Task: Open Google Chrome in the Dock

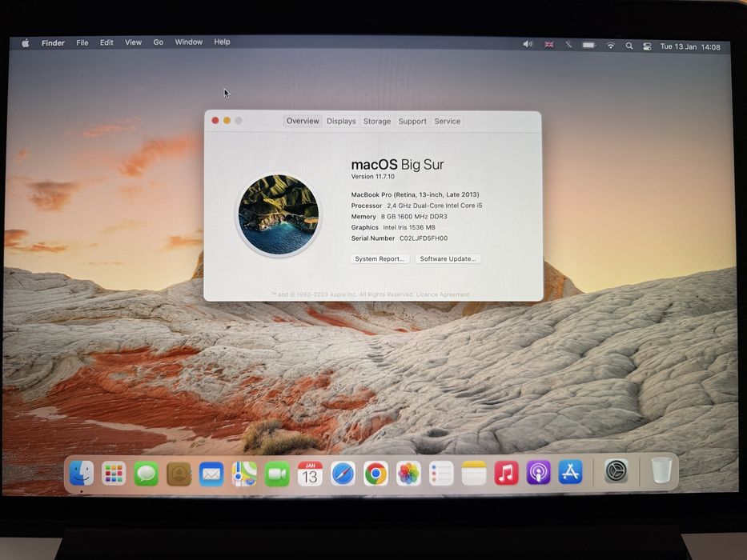Action: click(376, 474)
